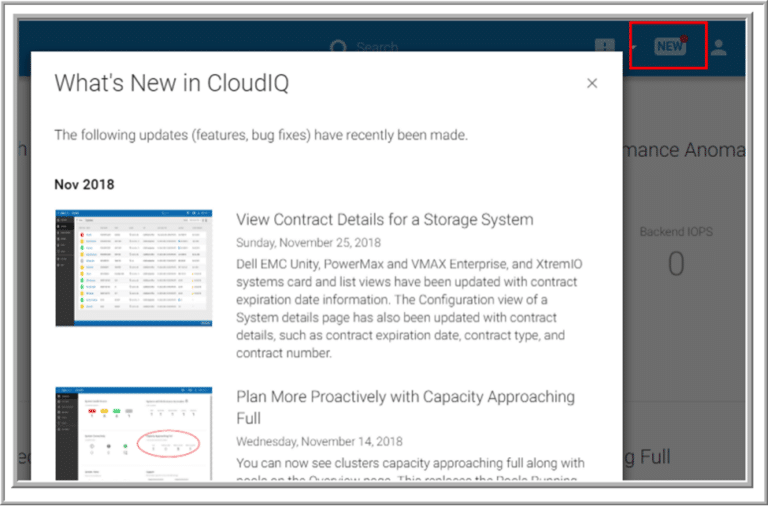Click the 'Nov 2018' section label

[x=84, y=185]
